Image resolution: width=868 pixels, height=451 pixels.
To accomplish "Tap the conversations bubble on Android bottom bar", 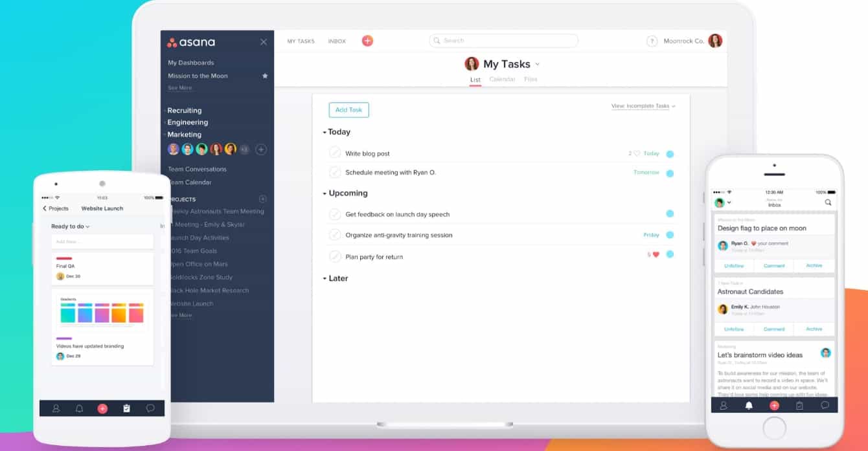I will tap(150, 408).
